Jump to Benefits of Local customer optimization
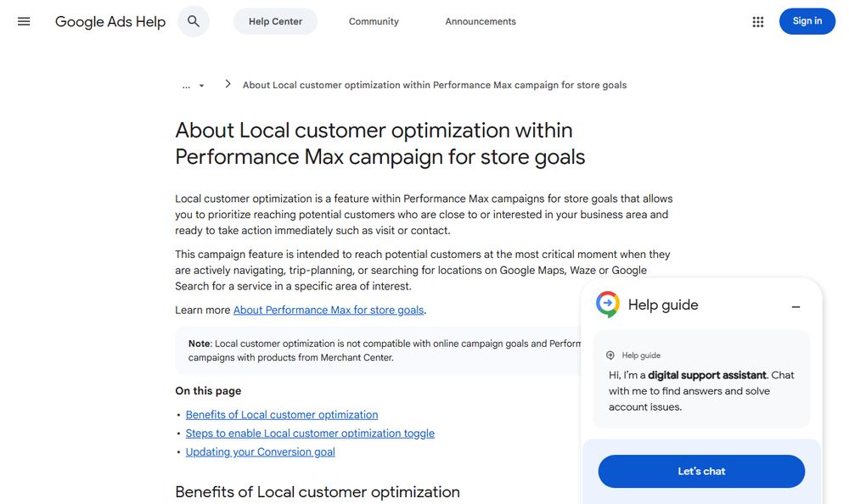Screen dimensions: 849x504 pyautogui.click(x=282, y=415)
